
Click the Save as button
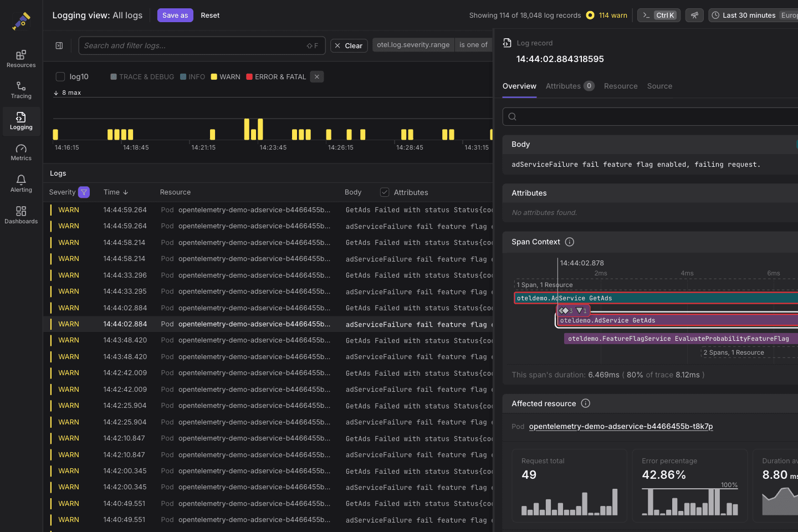pyautogui.click(x=175, y=16)
